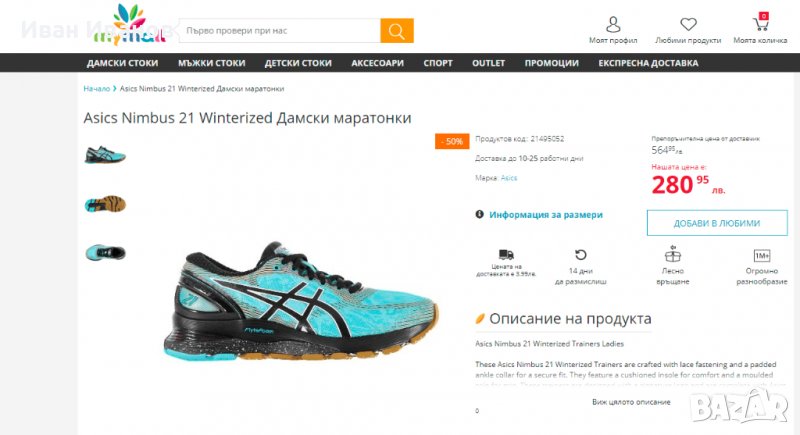This screenshot has height=435, width=800.
Task: Open the ЕКСПРЕСНА ДОСТАВКА menu item
Action: (x=648, y=63)
